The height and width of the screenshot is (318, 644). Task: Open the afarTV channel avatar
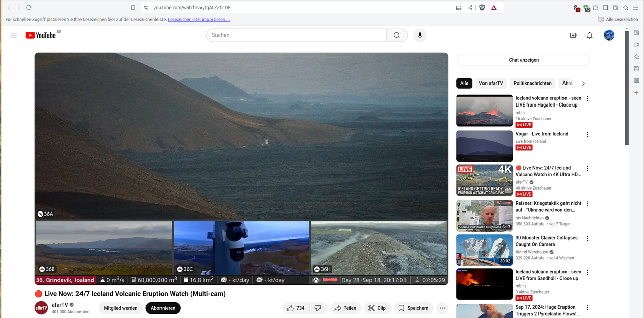41,308
